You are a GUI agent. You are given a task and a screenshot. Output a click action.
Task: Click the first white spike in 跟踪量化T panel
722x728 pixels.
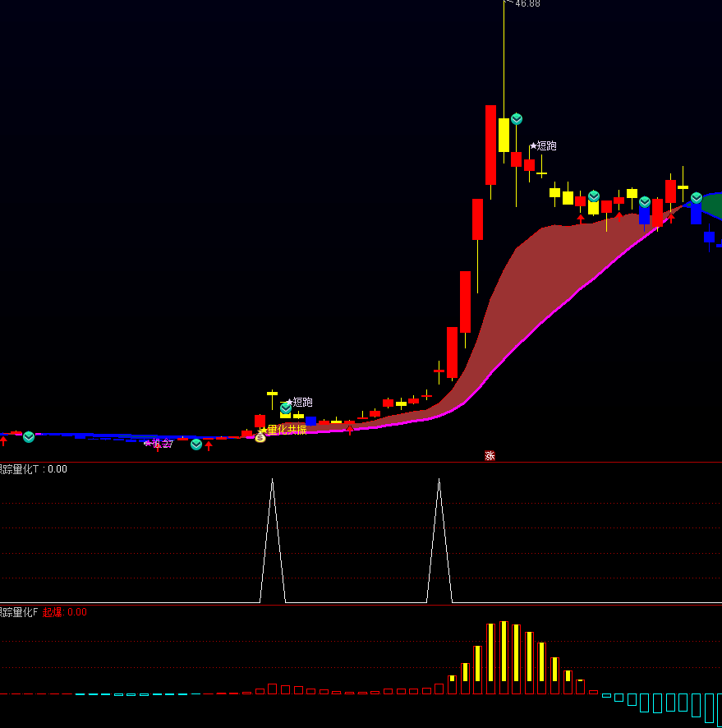(273, 534)
